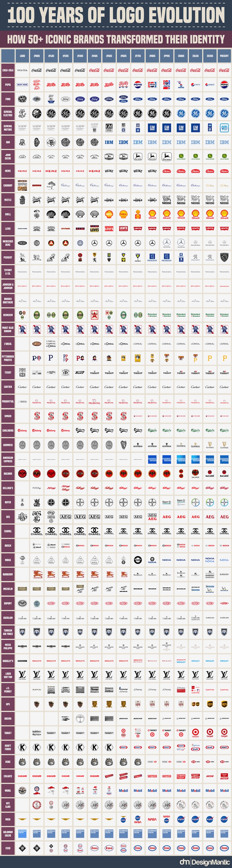Click the 'COCA-COLA' row label
This screenshot has width=232, height=868.
[x=8, y=70]
